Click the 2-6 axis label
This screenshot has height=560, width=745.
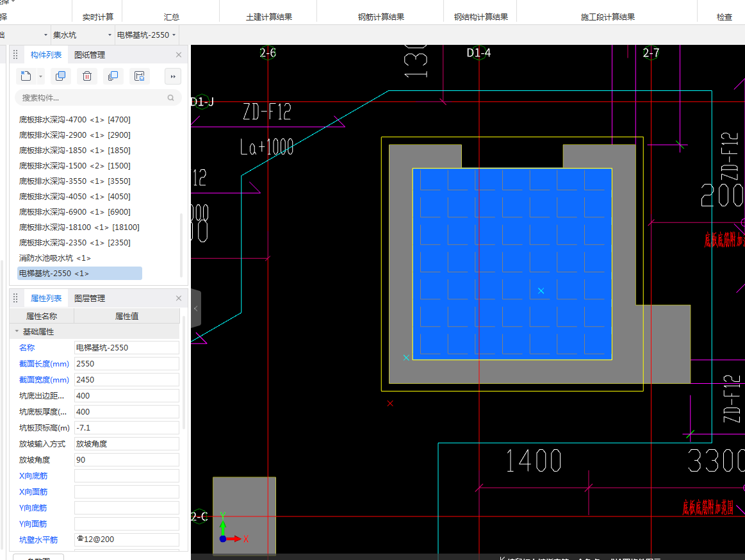[x=268, y=53]
